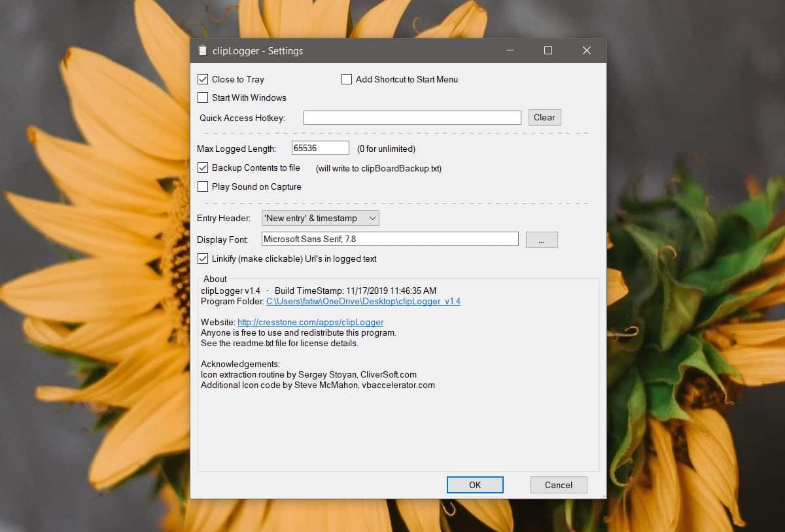Screen dimensions: 785x532
Task: Click 'See the readme.txt file' line
Action: point(279,343)
